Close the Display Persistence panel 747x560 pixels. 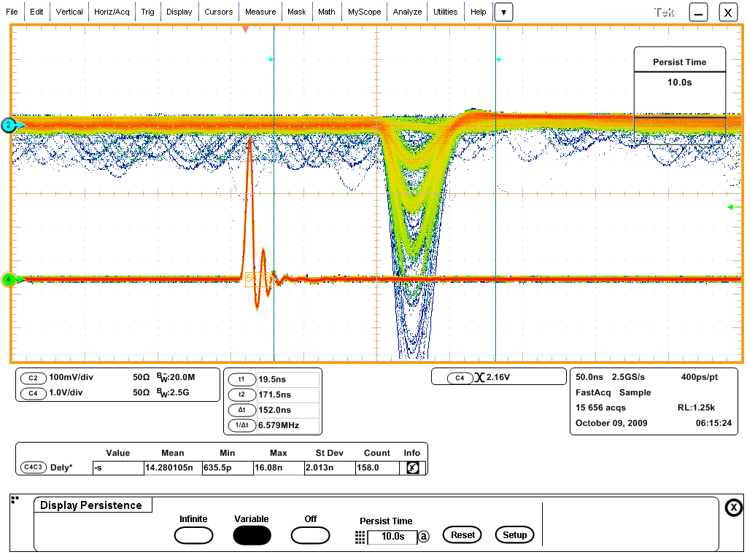734,507
